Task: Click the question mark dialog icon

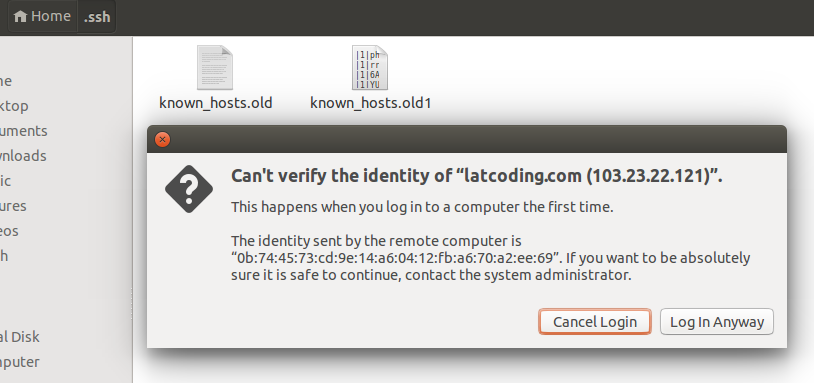Action: [x=189, y=189]
